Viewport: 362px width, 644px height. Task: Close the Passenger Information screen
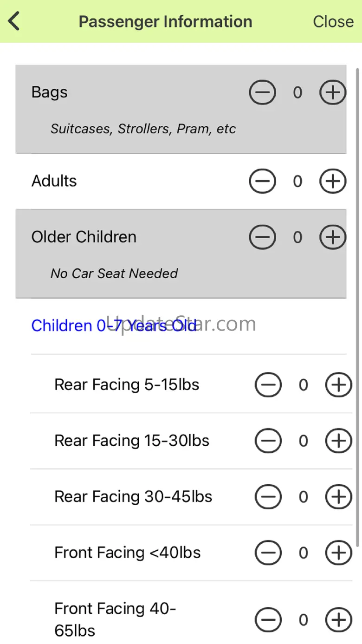pos(333,21)
